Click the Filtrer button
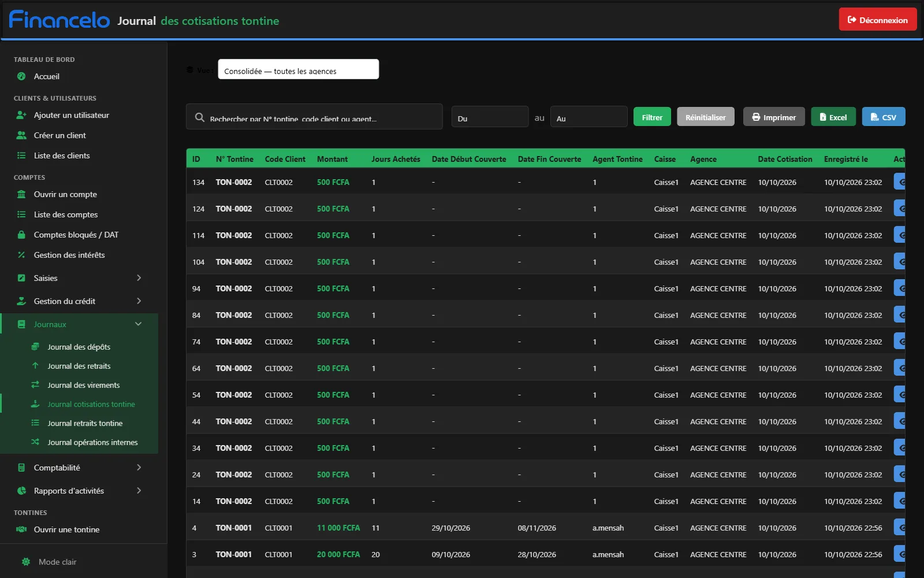The image size is (924, 578). pyautogui.click(x=652, y=117)
